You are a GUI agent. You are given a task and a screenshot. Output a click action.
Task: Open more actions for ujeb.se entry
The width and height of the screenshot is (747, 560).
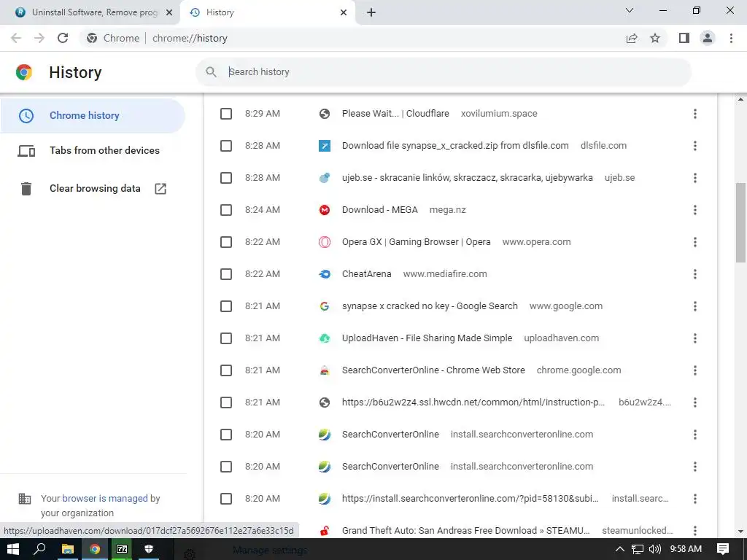tap(695, 178)
